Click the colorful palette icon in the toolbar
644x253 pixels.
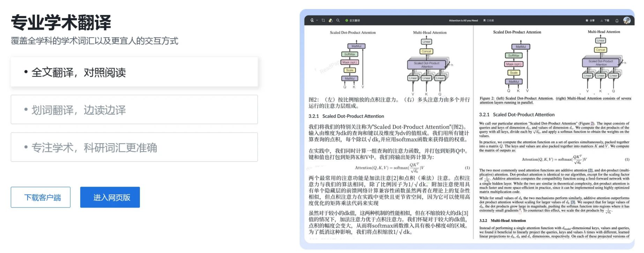coord(331,20)
